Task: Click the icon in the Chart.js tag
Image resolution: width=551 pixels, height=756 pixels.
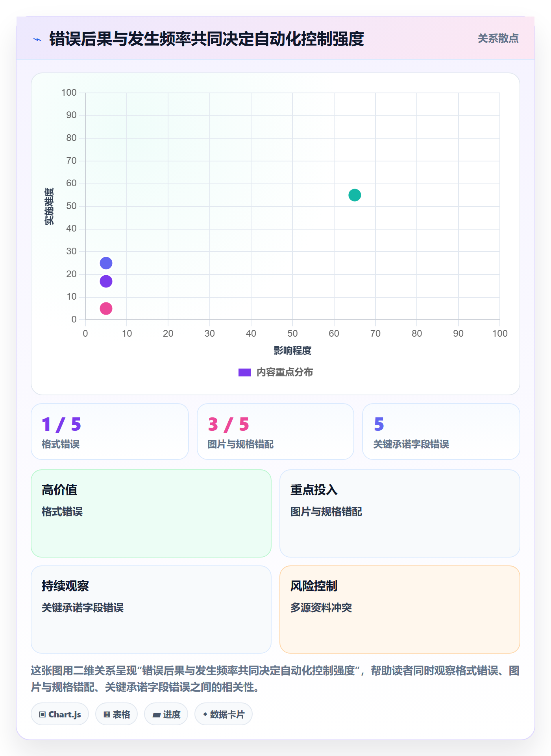Action: (x=43, y=714)
